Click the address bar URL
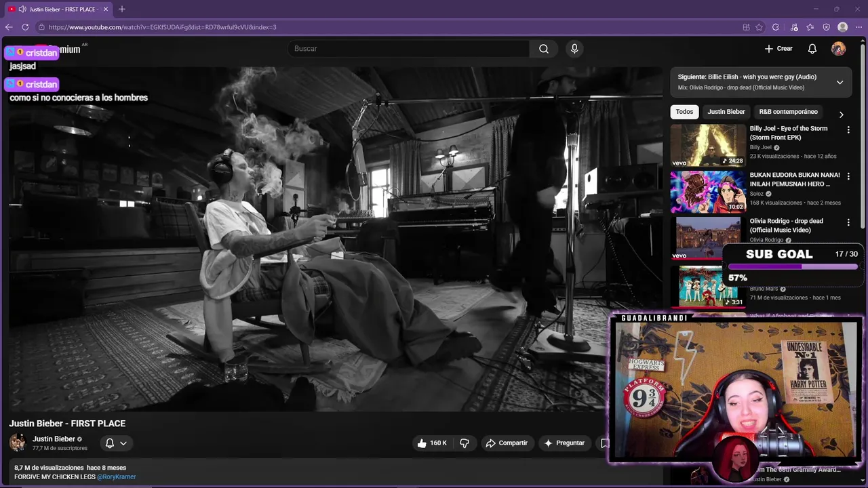The width and height of the screenshot is (868, 488). click(163, 27)
